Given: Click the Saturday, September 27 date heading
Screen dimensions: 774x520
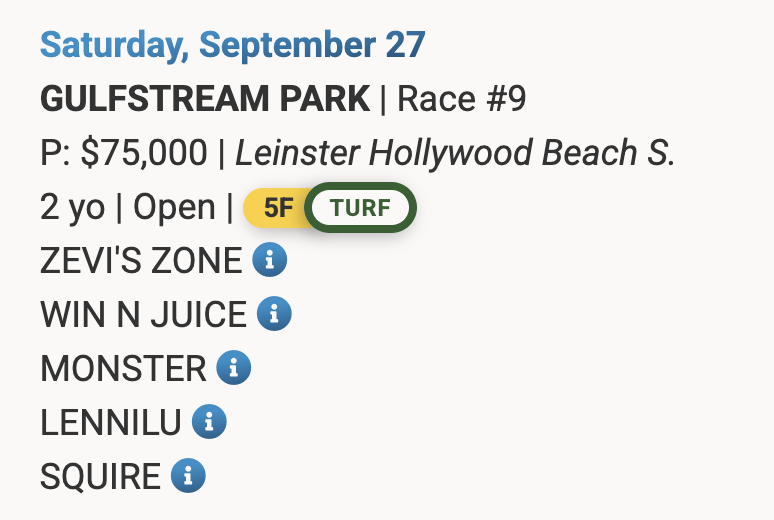Looking at the screenshot, I should click(233, 45).
